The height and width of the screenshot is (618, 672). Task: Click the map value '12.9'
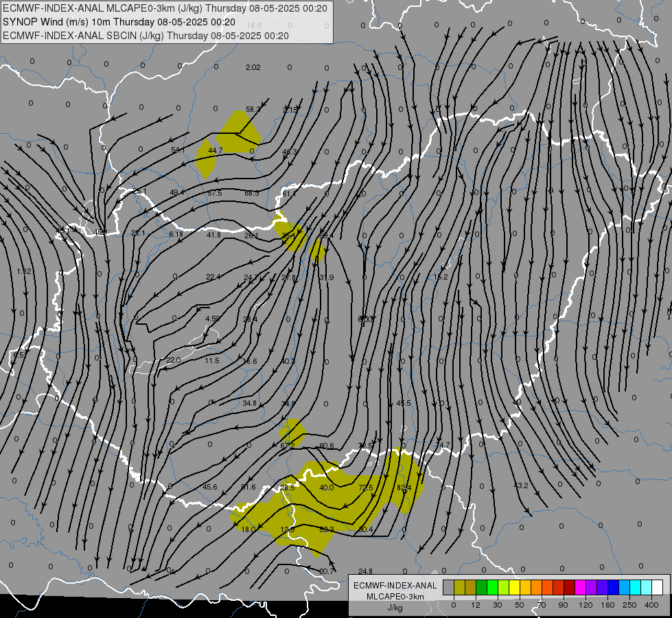tap(287, 529)
